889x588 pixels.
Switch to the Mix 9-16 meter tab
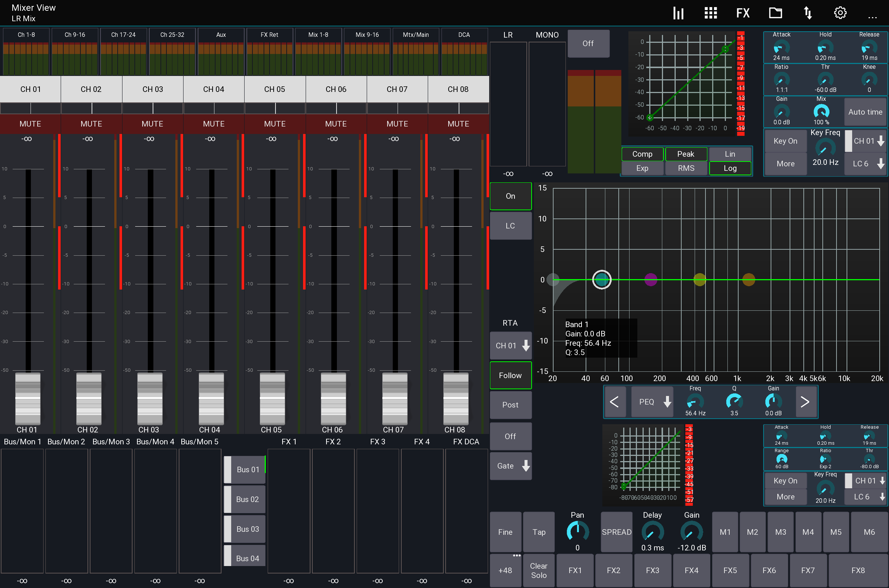(x=367, y=35)
